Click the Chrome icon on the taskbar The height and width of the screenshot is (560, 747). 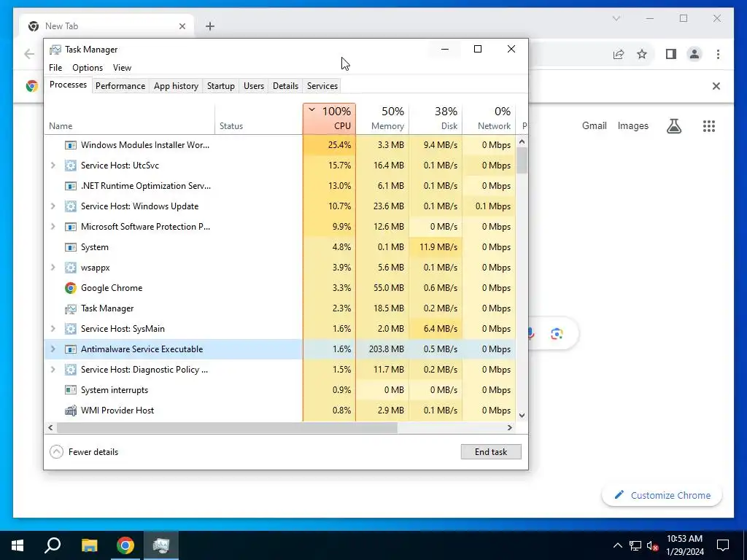(125, 545)
